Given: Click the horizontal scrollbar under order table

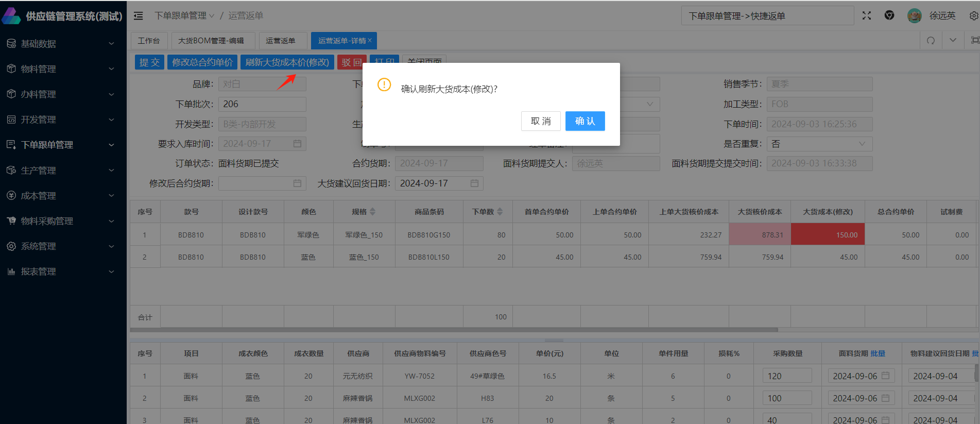Looking at the screenshot, I should [x=453, y=330].
